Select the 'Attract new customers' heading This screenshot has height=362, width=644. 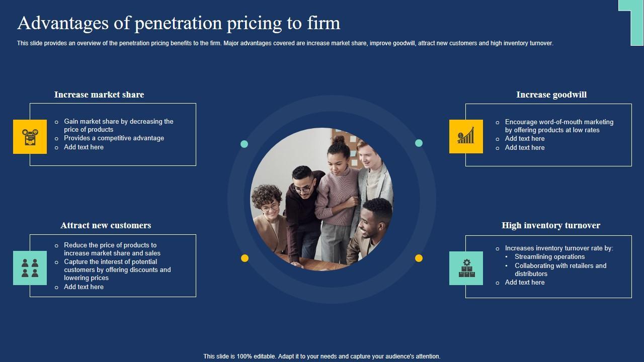pos(106,225)
